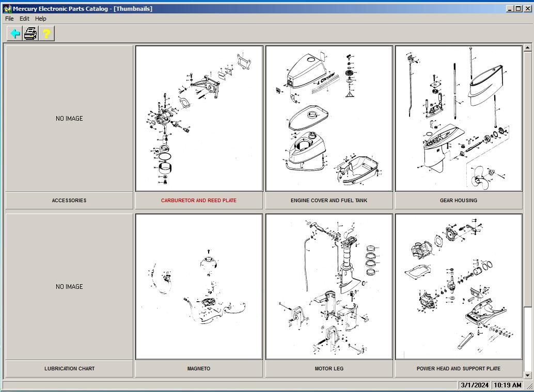
Task: Click the No Image placeholder above Accessories
Action: (69, 119)
